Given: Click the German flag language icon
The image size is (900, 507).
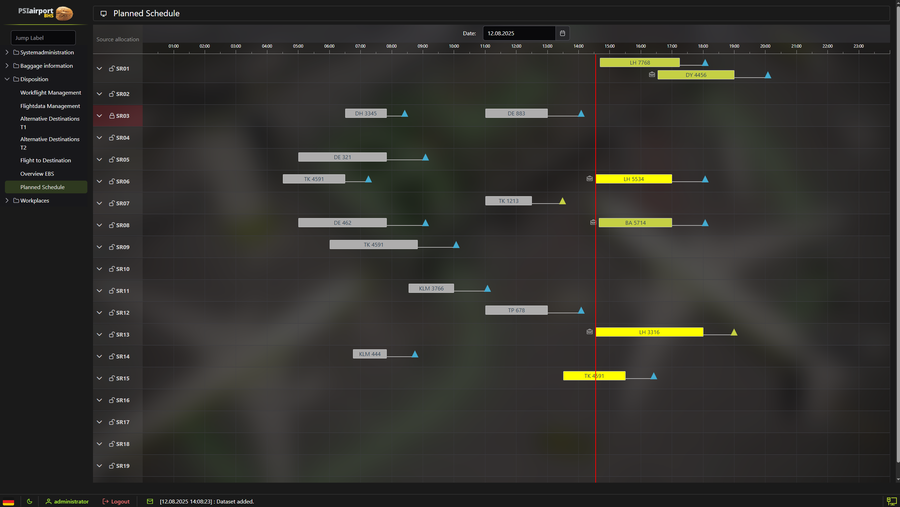Looking at the screenshot, I should 9,501.
